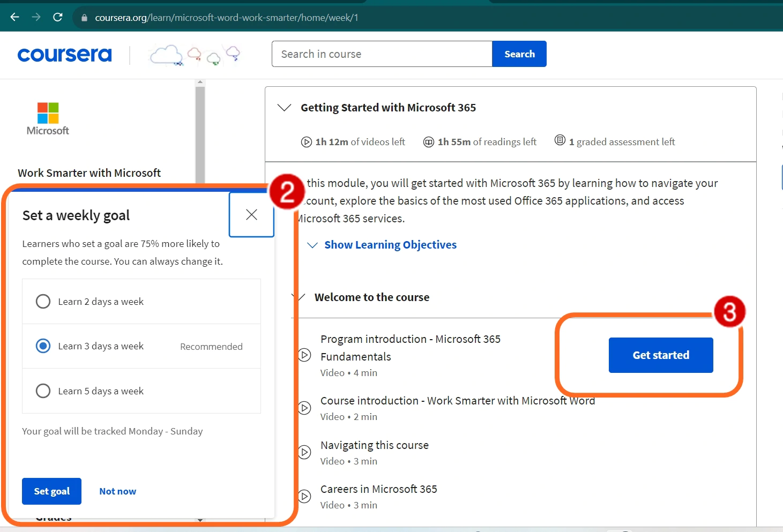The height and width of the screenshot is (532, 783).
Task: Select Learn 3 days a week option
Action: click(43, 346)
